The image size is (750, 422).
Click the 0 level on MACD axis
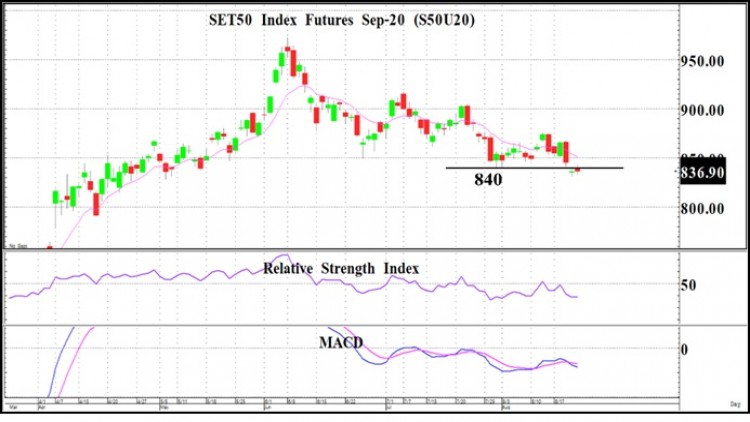tap(684, 350)
